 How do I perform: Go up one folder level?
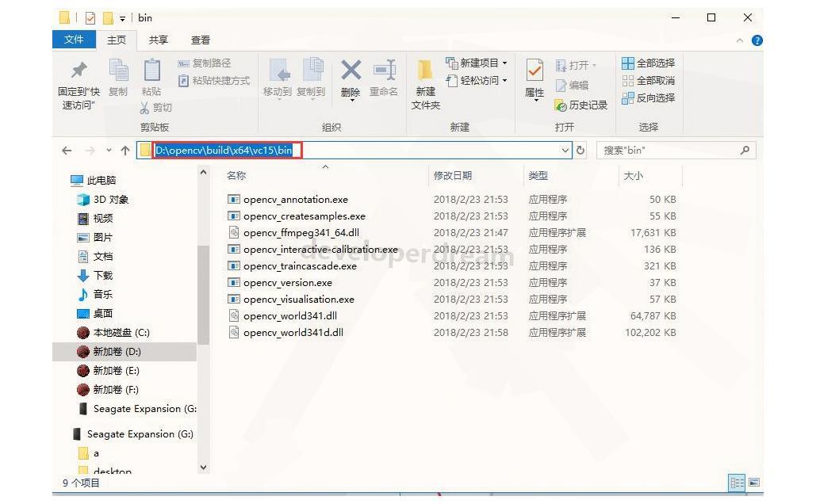tap(125, 151)
